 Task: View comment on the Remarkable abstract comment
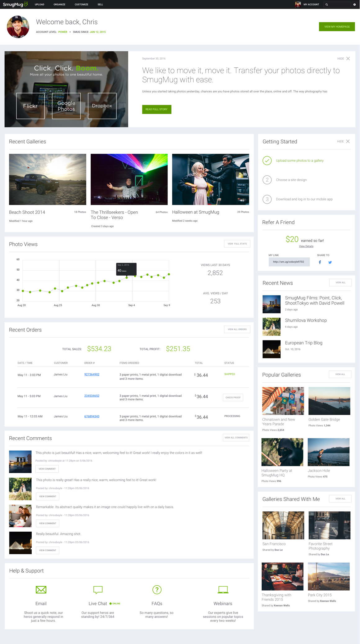click(47, 523)
